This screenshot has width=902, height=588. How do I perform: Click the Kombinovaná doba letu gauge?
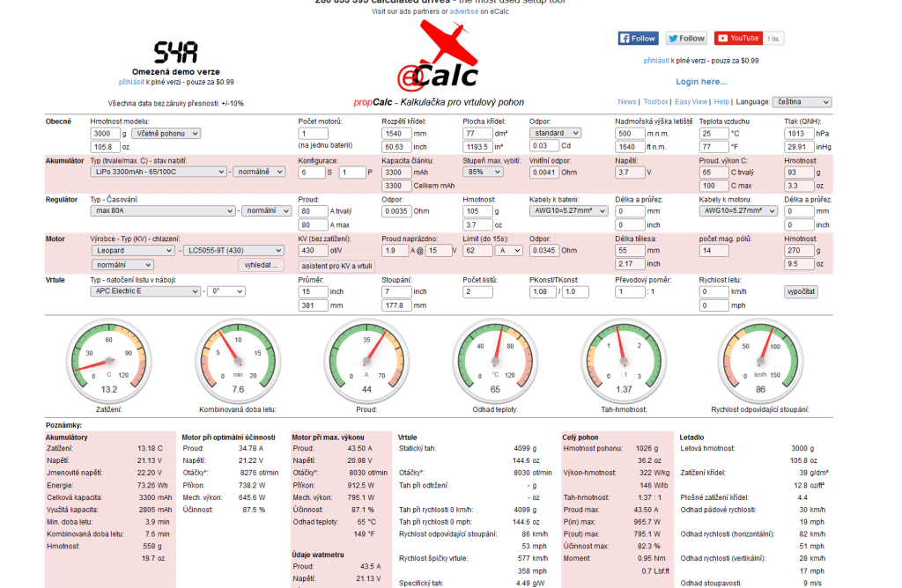click(x=238, y=361)
